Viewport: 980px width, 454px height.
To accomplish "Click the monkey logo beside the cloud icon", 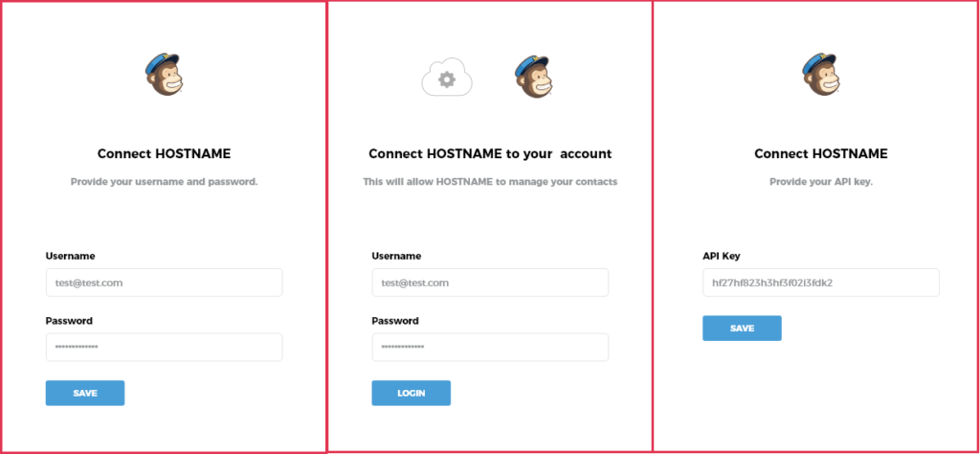I will tap(534, 75).
